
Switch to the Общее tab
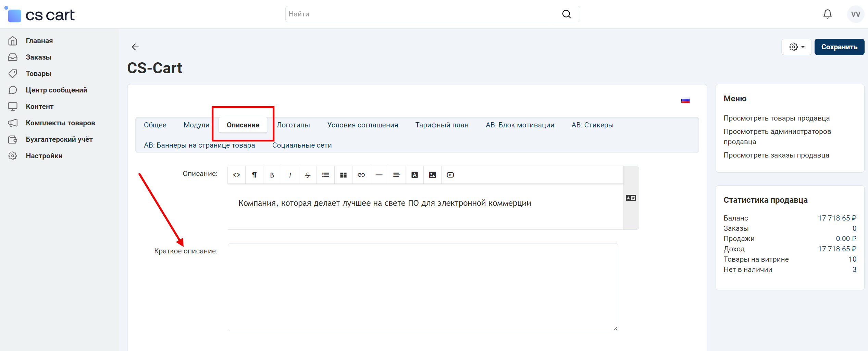click(x=155, y=125)
